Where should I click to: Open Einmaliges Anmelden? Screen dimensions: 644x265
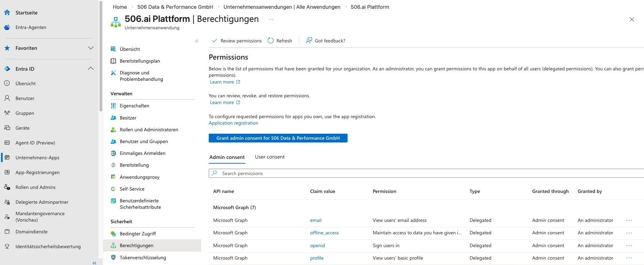pos(143,153)
